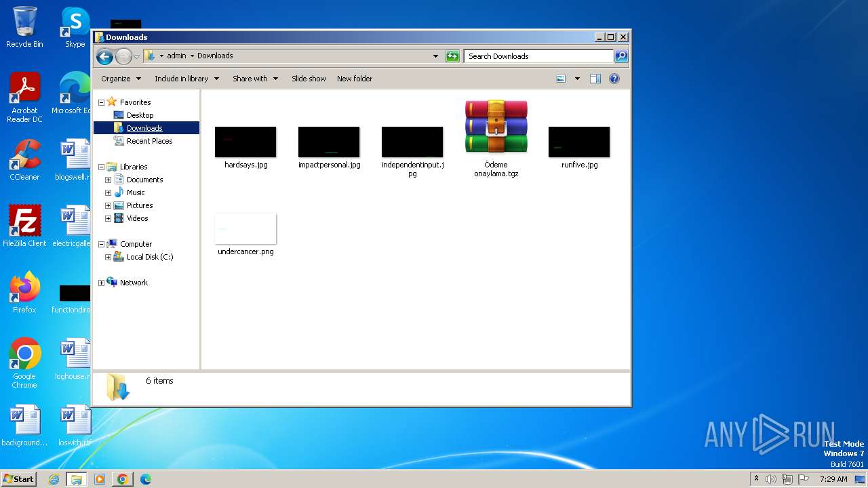Click the volume speaker tray icon
The height and width of the screenshot is (488, 868).
point(771,479)
